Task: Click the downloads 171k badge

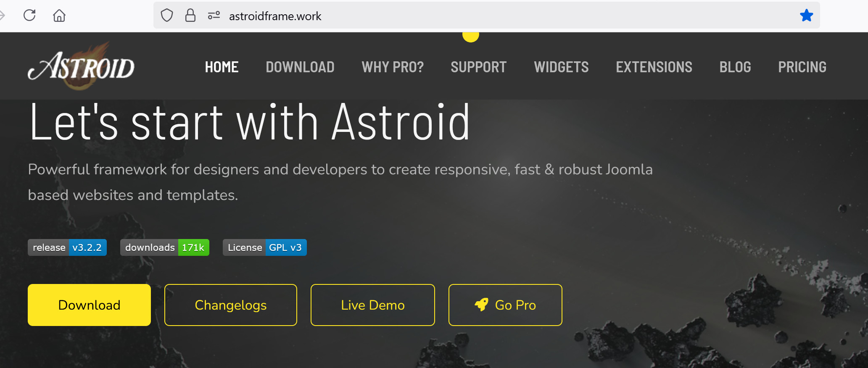Action: tap(165, 247)
